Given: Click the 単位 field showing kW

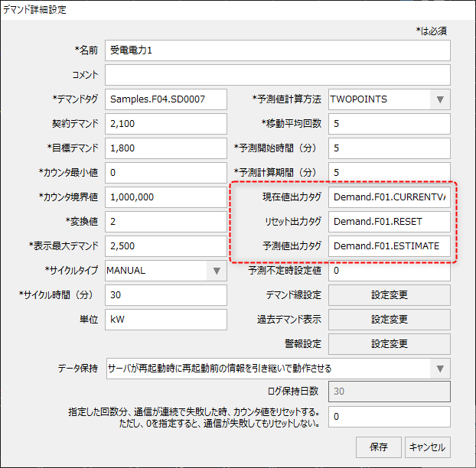Looking at the screenshot, I should tap(166, 320).
